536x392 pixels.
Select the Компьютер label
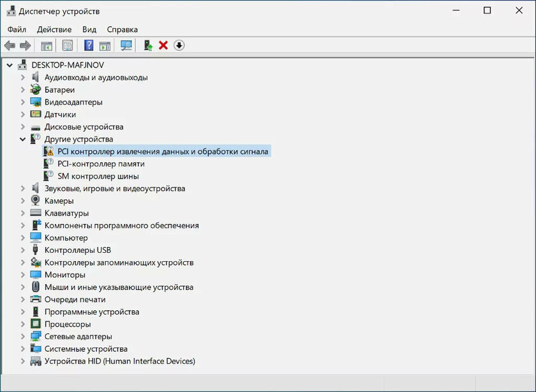(66, 237)
